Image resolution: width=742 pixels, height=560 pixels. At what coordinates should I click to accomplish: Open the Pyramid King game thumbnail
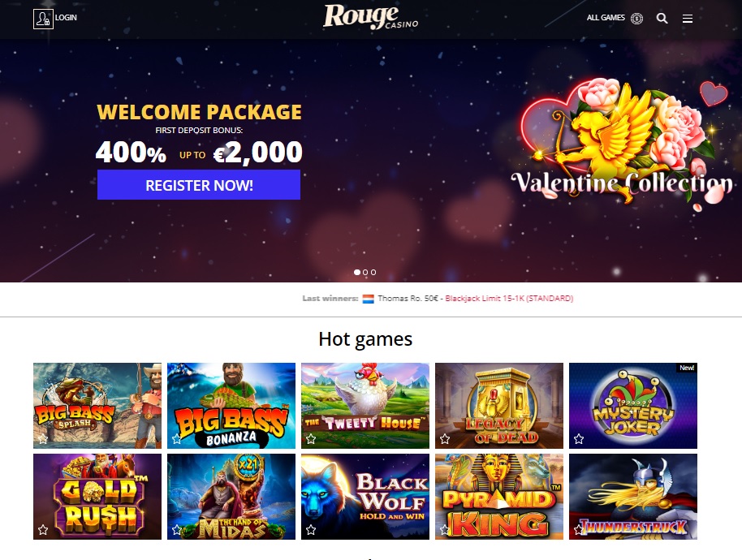pyautogui.click(x=499, y=497)
